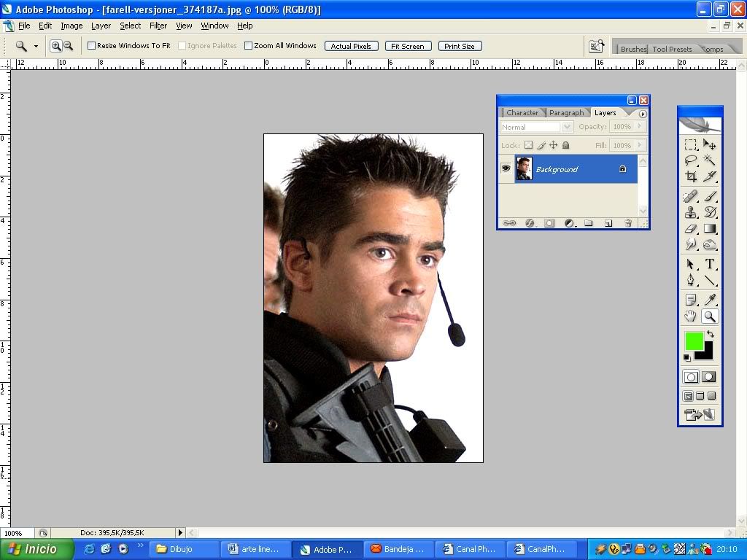Select the Magic Wand tool
Viewport: 747px width, 560px height.
[x=709, y=160]
